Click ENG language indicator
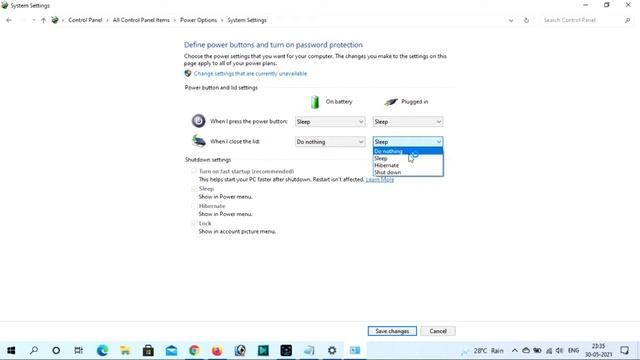 click(573, 351)
